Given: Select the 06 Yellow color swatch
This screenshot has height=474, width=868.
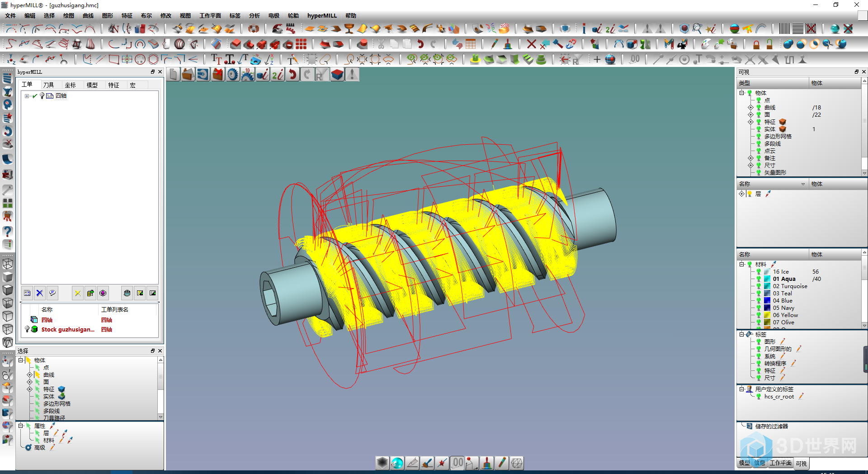Looking at the screenshot, I should 767,315.
